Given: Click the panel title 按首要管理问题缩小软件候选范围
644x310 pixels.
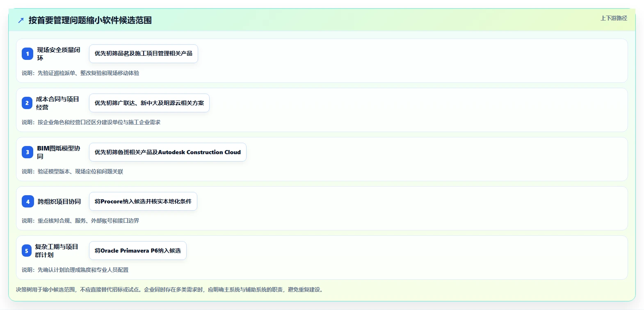Looking at the screenshot, I should click(90, 20).
